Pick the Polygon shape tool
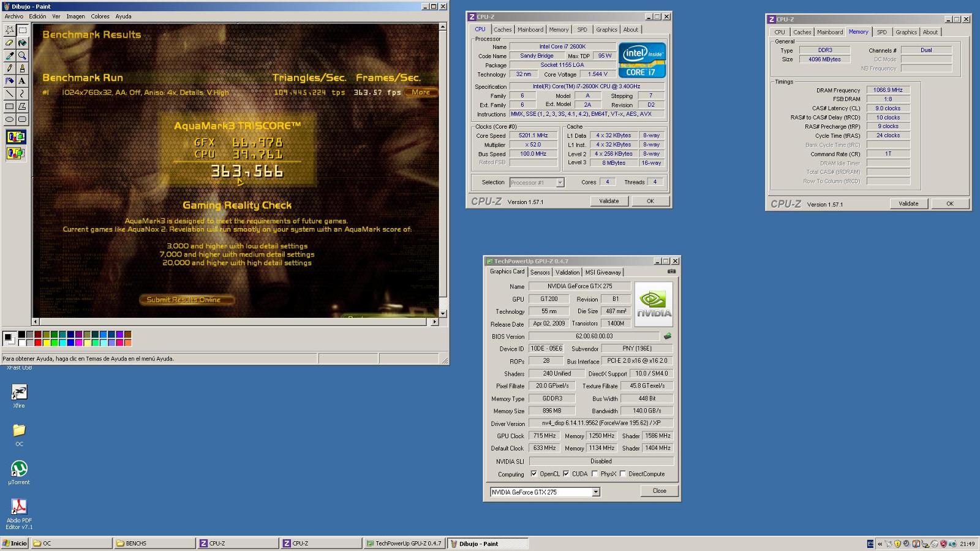 22,107
